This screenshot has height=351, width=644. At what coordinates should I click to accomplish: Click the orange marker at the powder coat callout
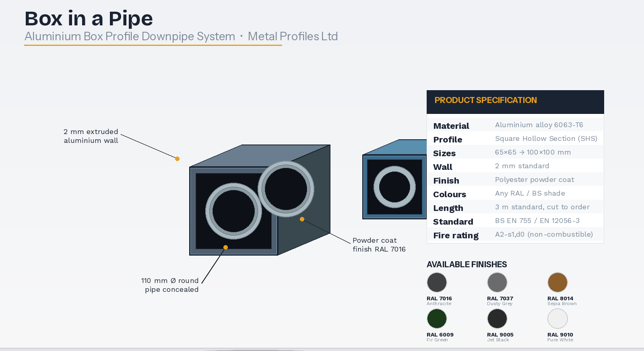tap(302, 219)
